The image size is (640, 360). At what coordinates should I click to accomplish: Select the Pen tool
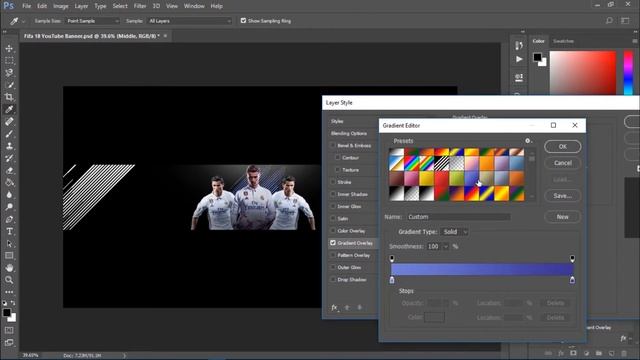(x=9, y=219)
